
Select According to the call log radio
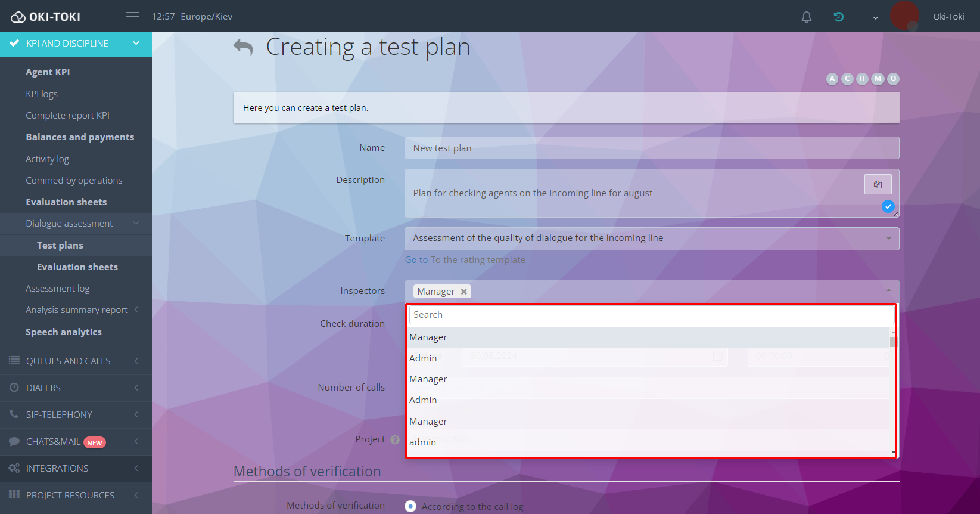tap(410, 506)
